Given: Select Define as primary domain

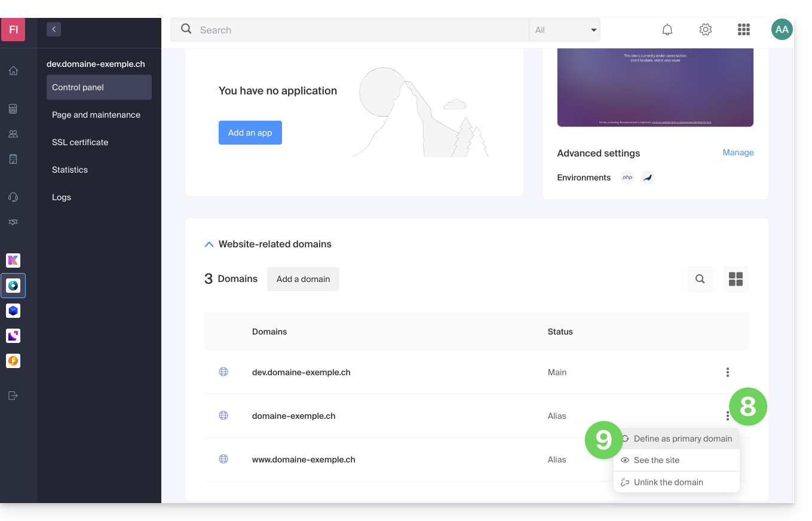Looking at the screenshot, I should [x=682, y=439].
